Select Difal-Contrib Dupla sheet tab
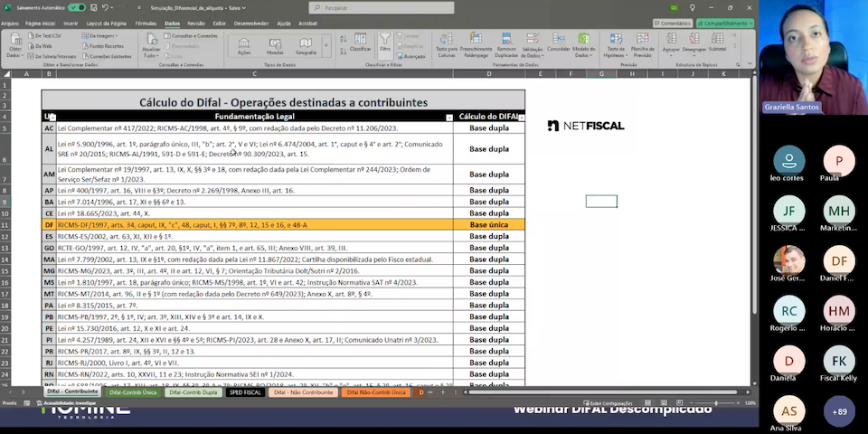The height and width of the screenshot is (434, 868). (x=193, y=392)
